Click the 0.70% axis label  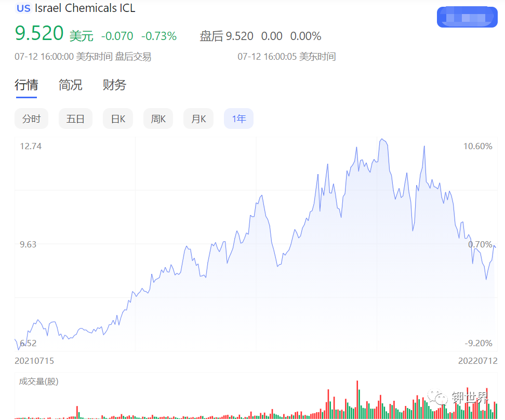pos(480,244)
